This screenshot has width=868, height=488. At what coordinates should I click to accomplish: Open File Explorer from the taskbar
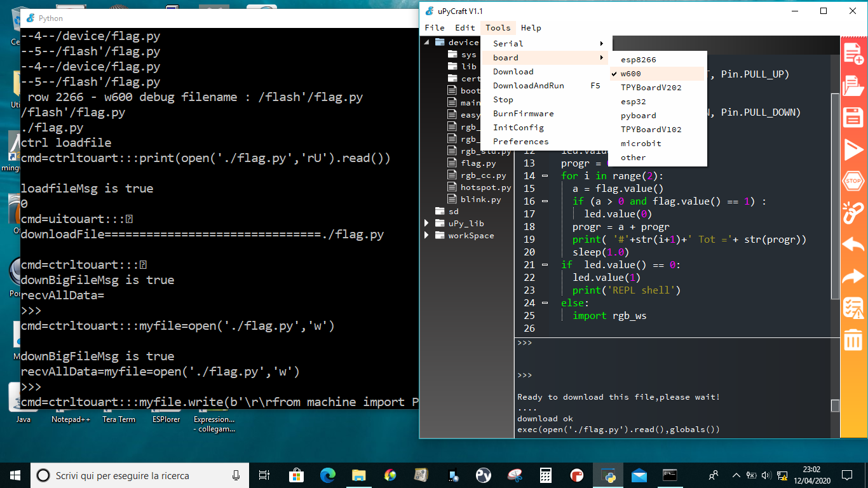pyautogui.click(x=358, y=475)
